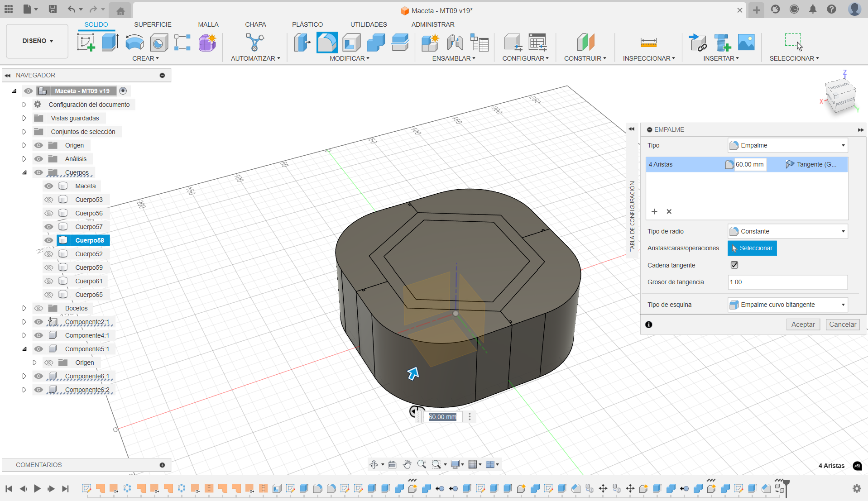Collapse the Cuerpos folder
The width and height of the screenshot is (868, 501).
(24, 172)
